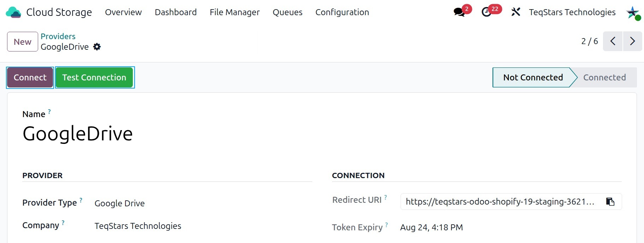Click the Connect button

coord(30,78)
